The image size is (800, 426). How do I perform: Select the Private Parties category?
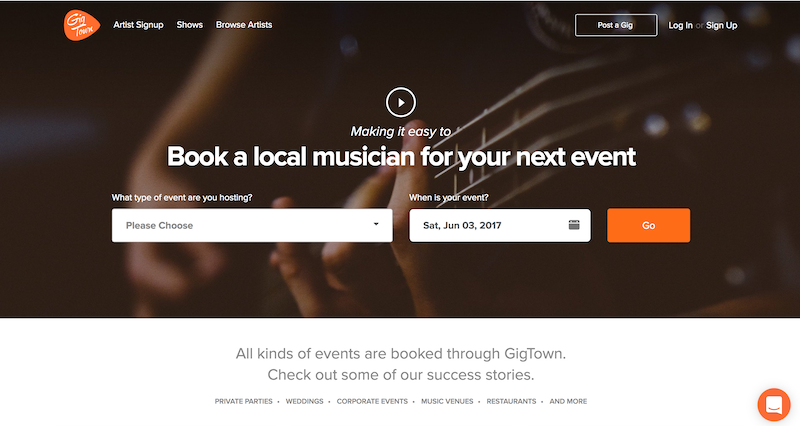click(x=243, y=402)
